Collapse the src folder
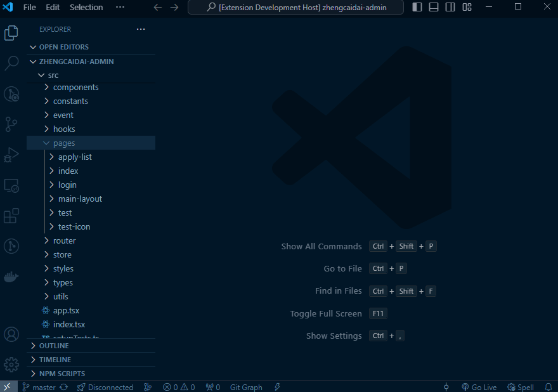 point(91,75)
